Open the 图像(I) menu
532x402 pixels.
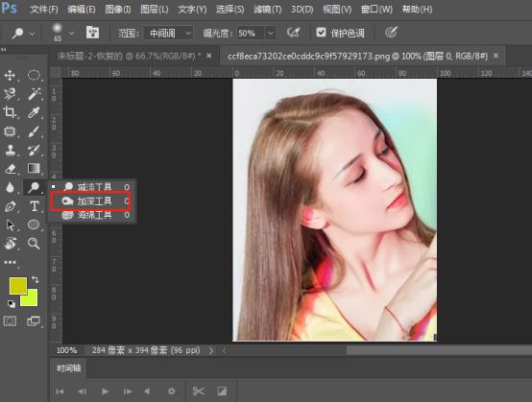click(x=118, y=10)
